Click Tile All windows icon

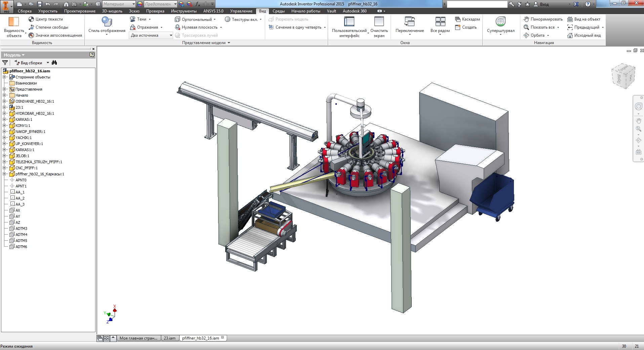click(x=440, y=22)
